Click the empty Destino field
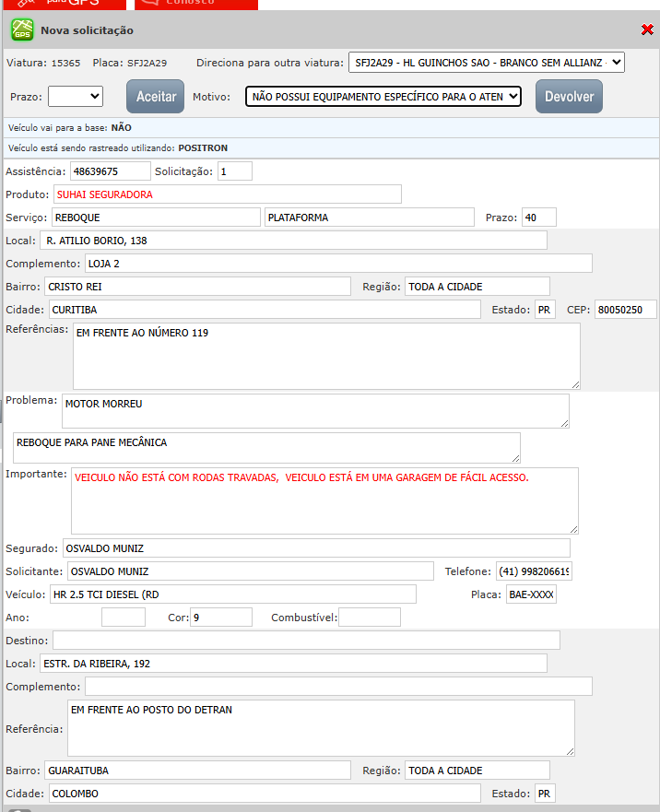660x812 pixels. (306, 640)
